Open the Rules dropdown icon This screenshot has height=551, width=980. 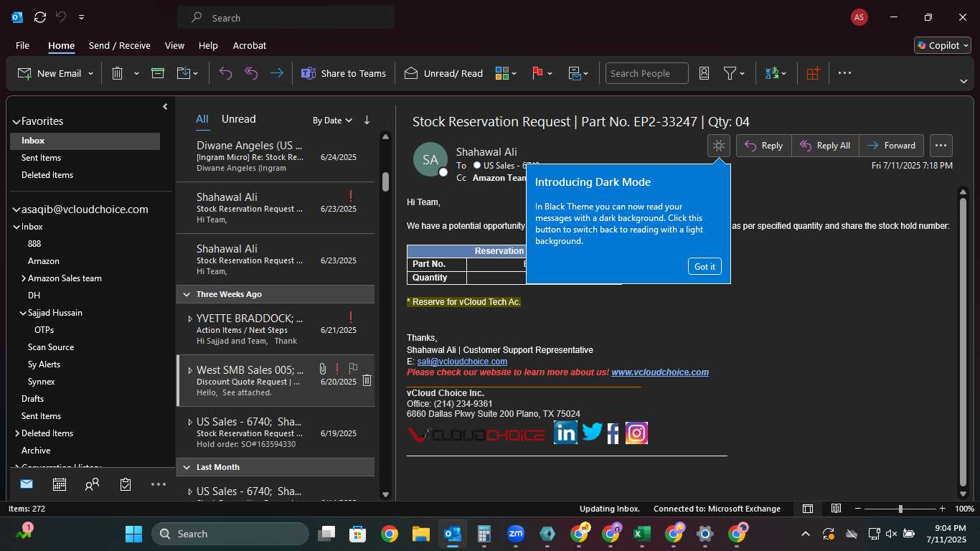pyautogui.click(x=578, y=73)
